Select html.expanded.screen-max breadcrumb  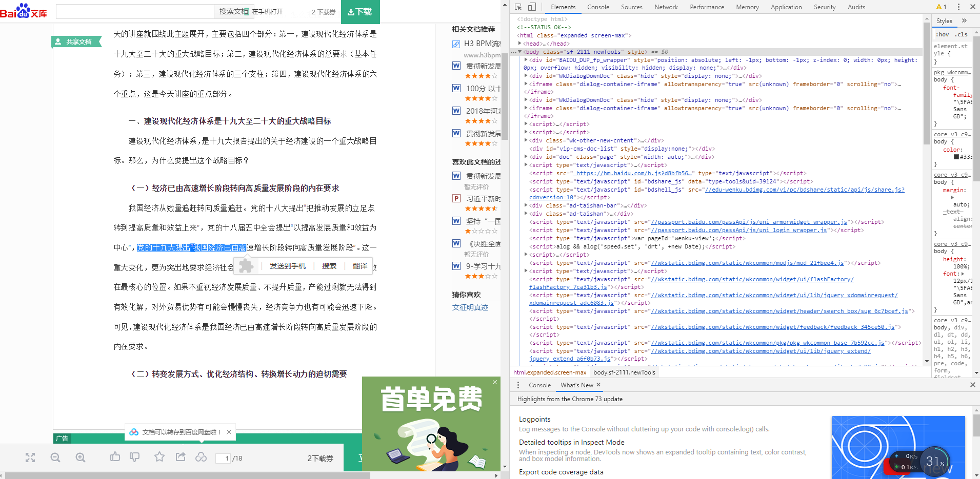click(x=550, y=372)
